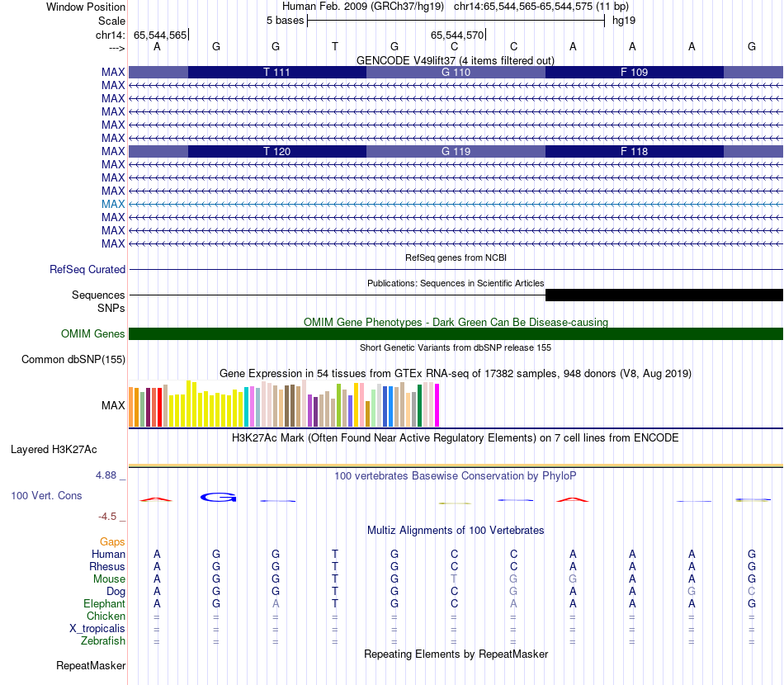Click the dark green OMIM gene bar

[x=456, y=333]
